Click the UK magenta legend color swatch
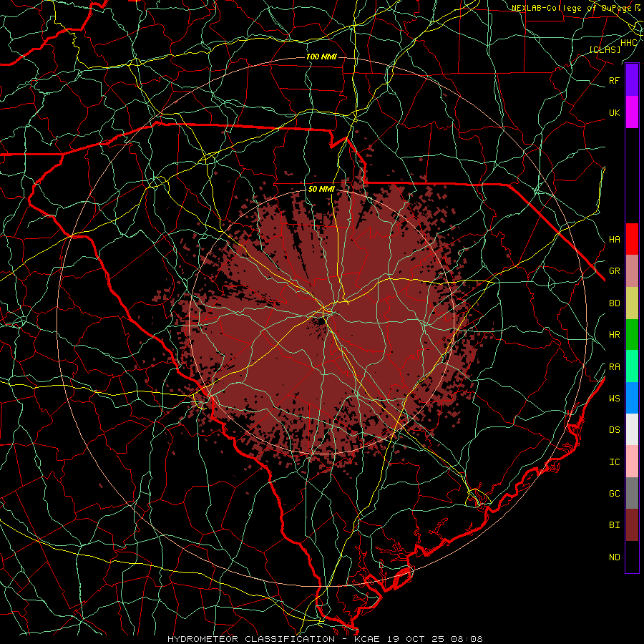This screenshot has height=644, width=644. pyautogui.click(x=632, y=112)
